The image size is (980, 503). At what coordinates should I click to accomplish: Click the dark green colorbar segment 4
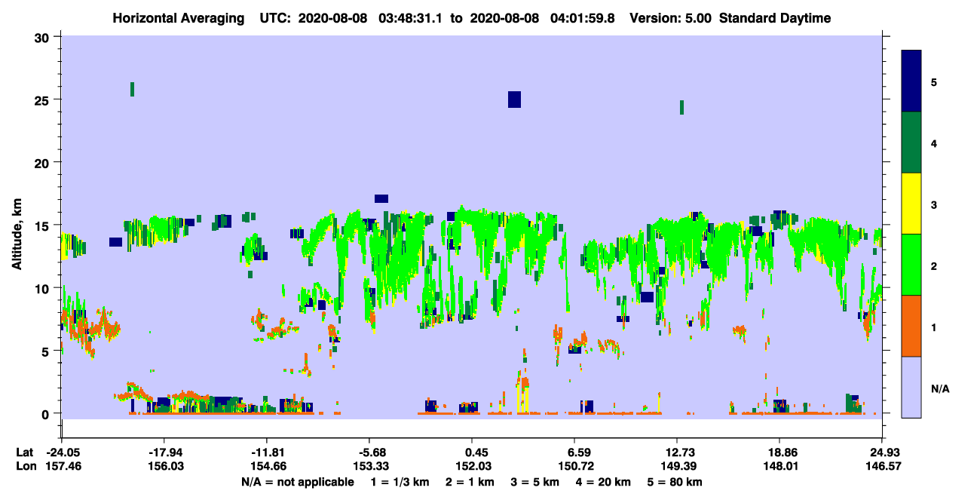click(x=911, y=143)
